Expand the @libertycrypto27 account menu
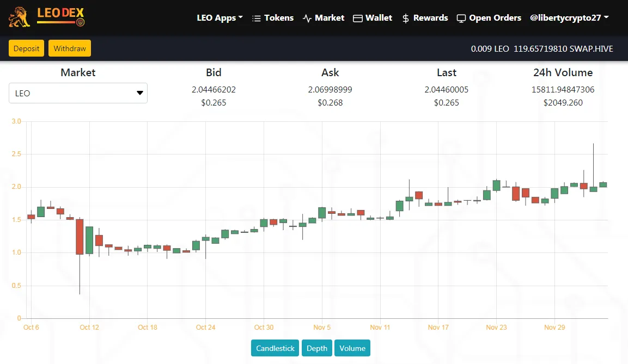Viewport: 628px width, 364px height. click(569, 18)
